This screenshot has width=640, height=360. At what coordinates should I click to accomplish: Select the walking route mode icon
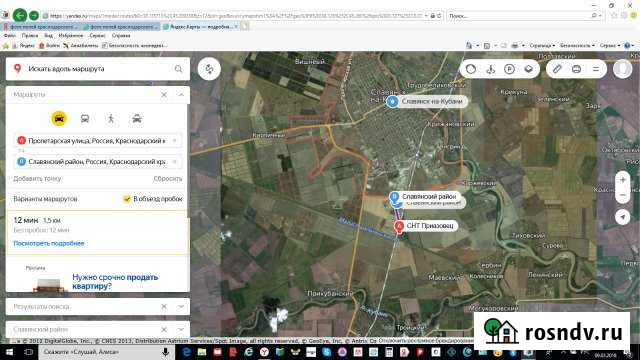pos(111,119)
